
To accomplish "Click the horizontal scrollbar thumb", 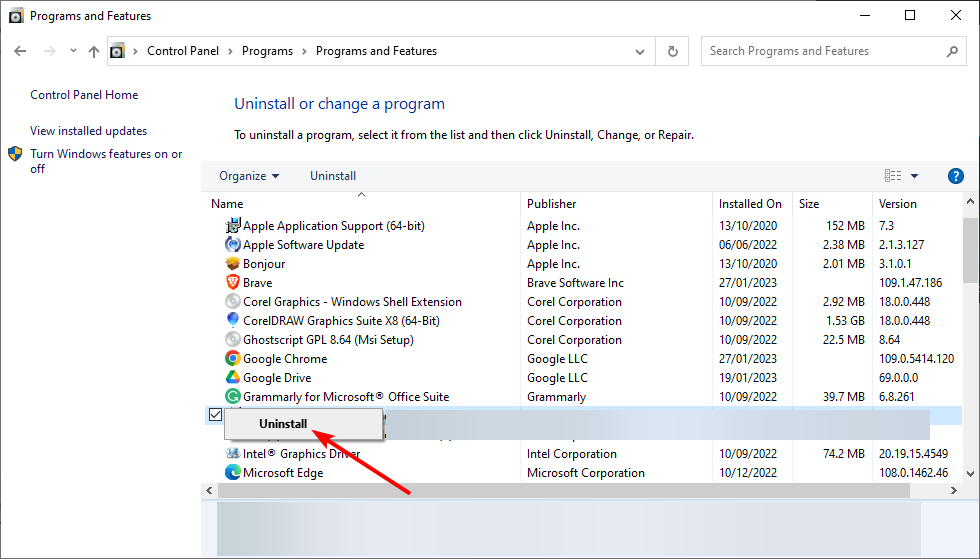I will [x=564, y=491].
